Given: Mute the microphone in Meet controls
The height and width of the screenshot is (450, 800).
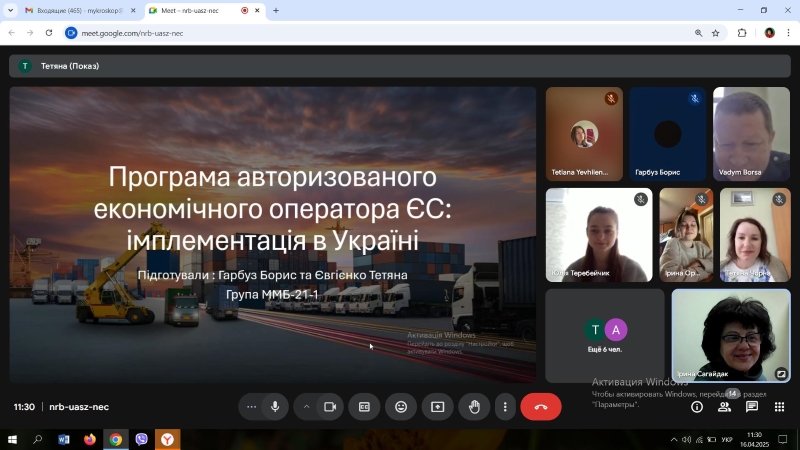Looking at the screenshot, I should 275,407.
